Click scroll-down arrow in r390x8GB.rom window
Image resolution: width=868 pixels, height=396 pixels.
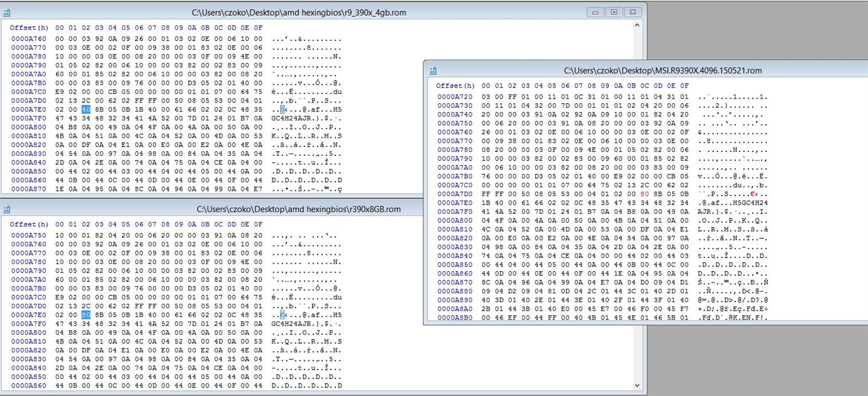pyautogui.click(x=637, y=386)
